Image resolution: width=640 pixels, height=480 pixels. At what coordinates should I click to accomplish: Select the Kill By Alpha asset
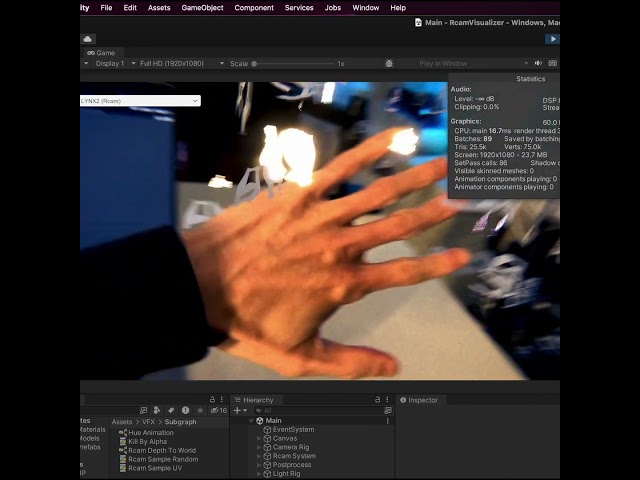pos(147,442)
